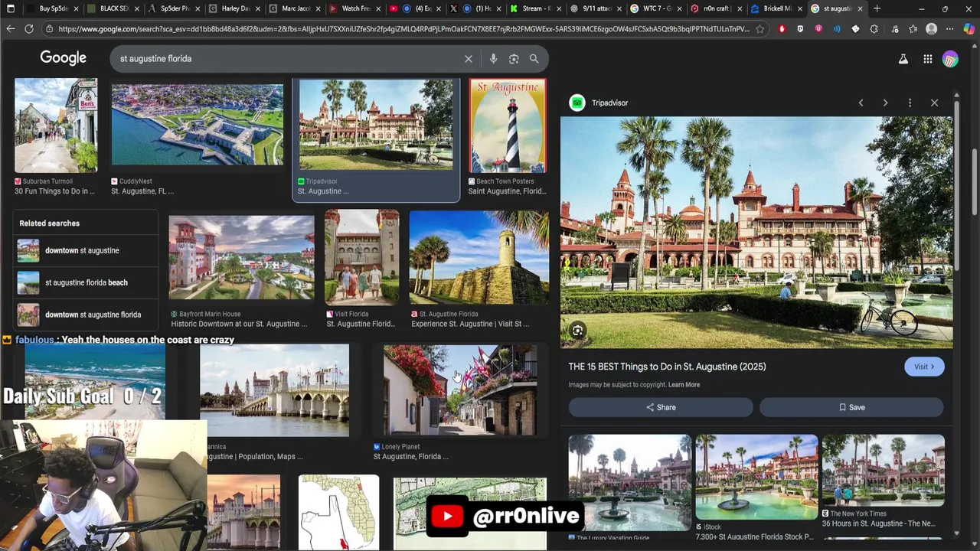
Task: Open the Google account avatar
Action: pos(950,59)
